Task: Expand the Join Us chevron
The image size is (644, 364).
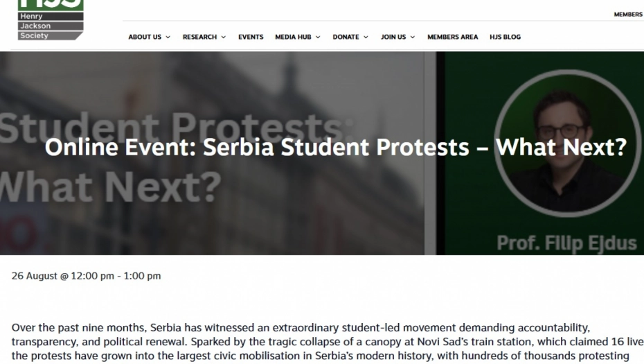Action: tap(413, 37)
